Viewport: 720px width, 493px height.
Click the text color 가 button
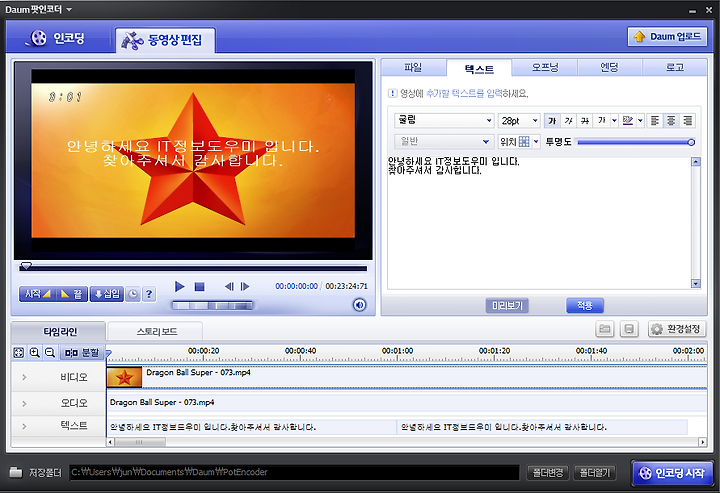click(602, 121)
